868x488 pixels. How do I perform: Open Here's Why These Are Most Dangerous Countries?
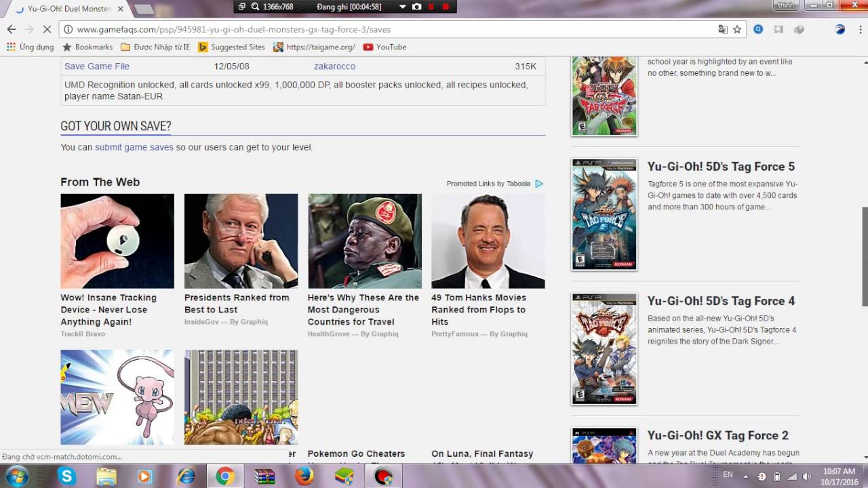click(x=363, y=310)
